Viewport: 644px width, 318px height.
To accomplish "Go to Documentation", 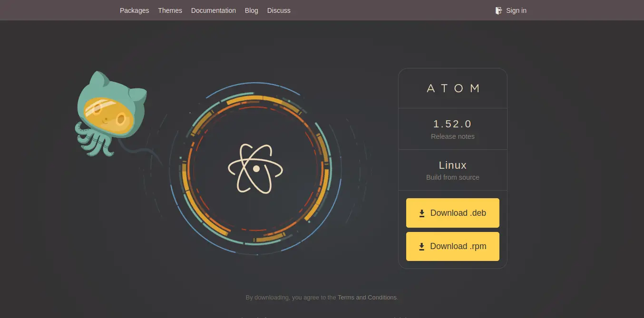I will (213, 10).
